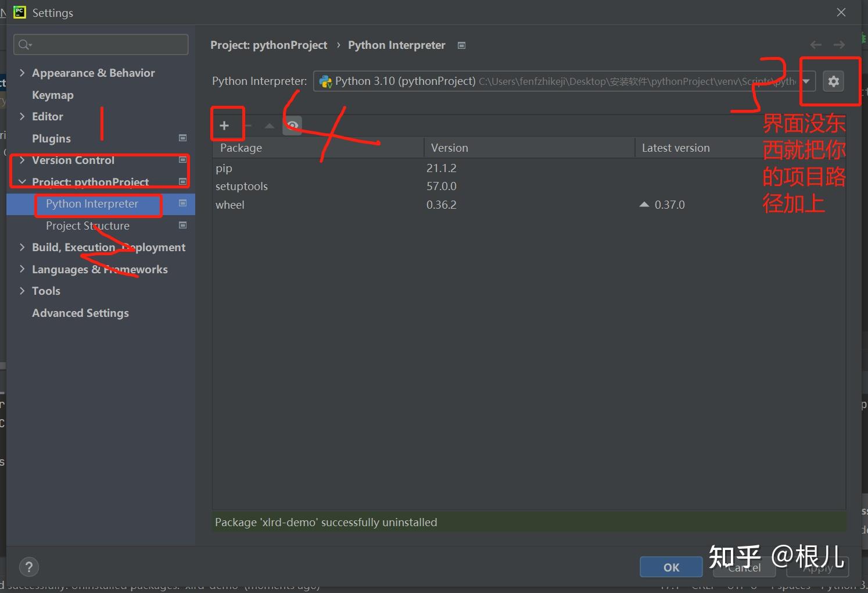Click the Plugins row project icon
Image resolution: width=868 pixels, height=593 pixels.
[183, 138]
